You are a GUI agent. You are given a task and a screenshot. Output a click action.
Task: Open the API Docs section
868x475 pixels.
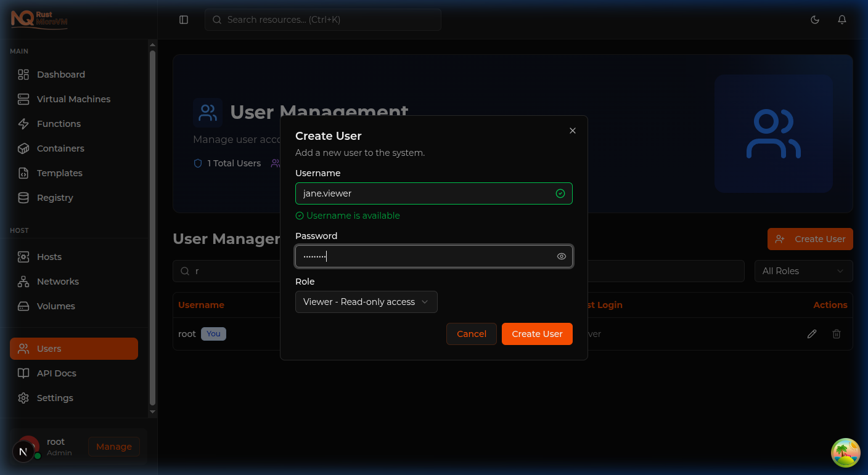[x=55, y=373]
